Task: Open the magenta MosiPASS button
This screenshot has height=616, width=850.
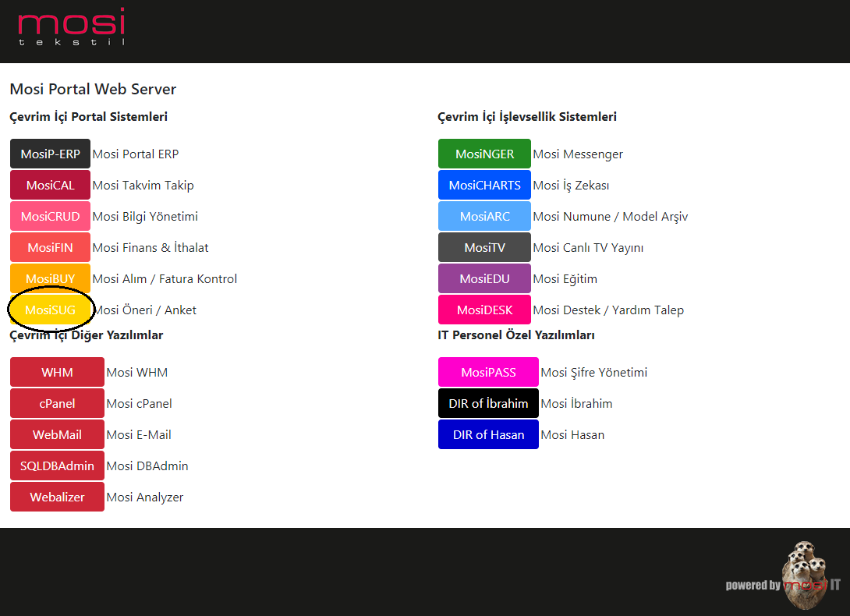Action: pos(488,372)
